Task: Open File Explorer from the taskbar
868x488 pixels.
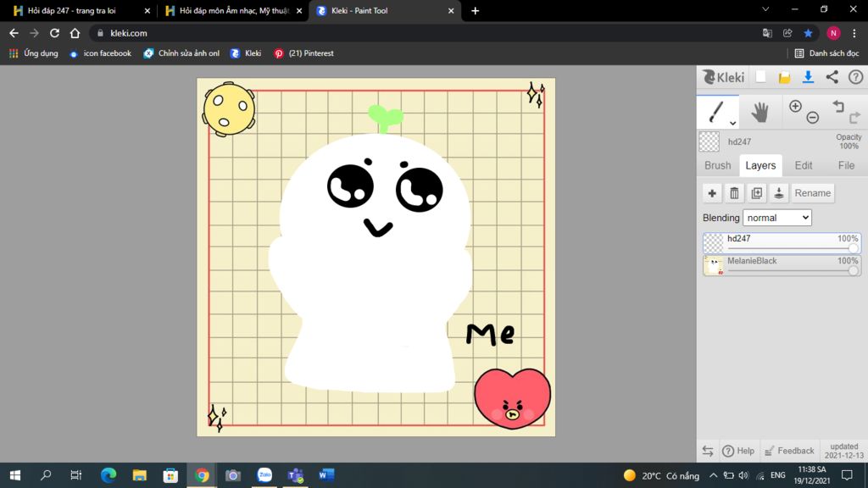Action: 140,474
